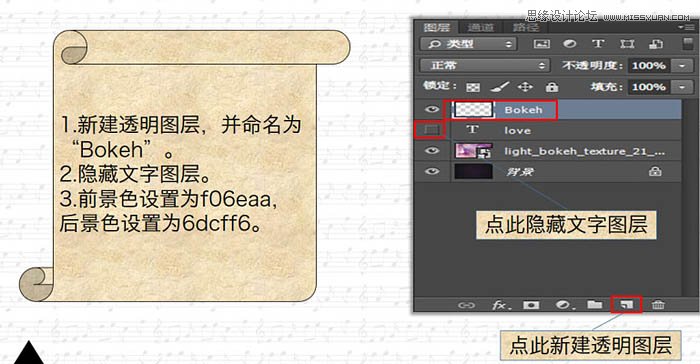Open the 正常 blend mode dropdown
Image resolution: width=700 pixels, height=364 pixels.
coord(484,65)
